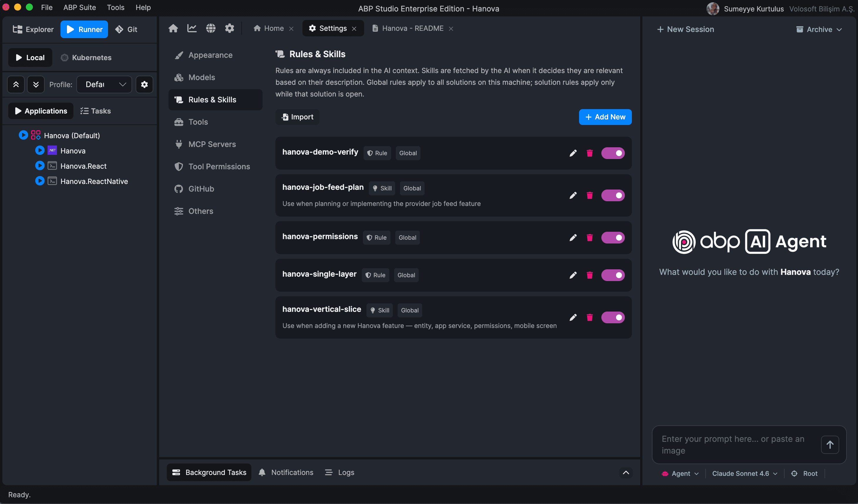
Task: Switch to the Explorer panel
Action: pyautogui.click(x=33, y=30)
